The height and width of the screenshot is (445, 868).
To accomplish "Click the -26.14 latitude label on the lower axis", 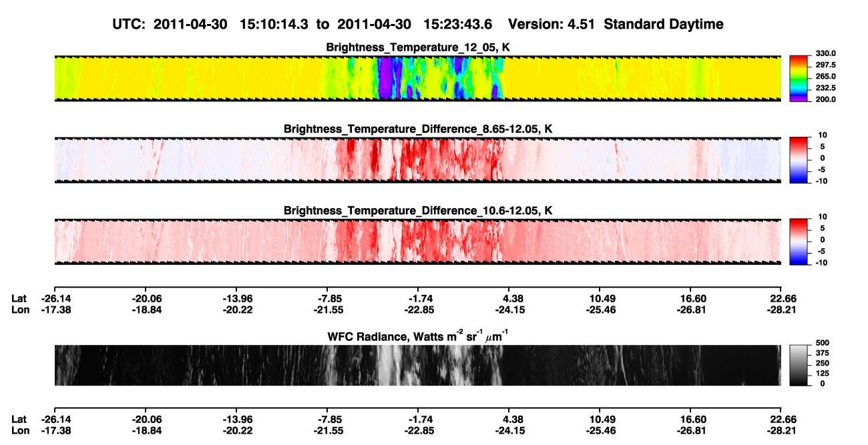I will tap(54, 418).
